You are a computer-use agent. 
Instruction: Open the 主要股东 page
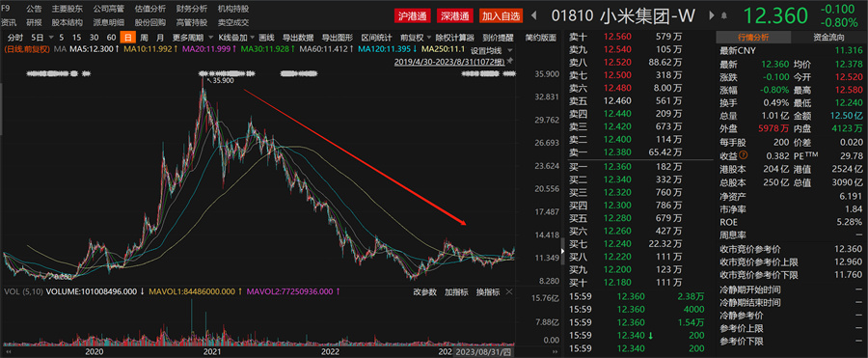tap(68, 9)
